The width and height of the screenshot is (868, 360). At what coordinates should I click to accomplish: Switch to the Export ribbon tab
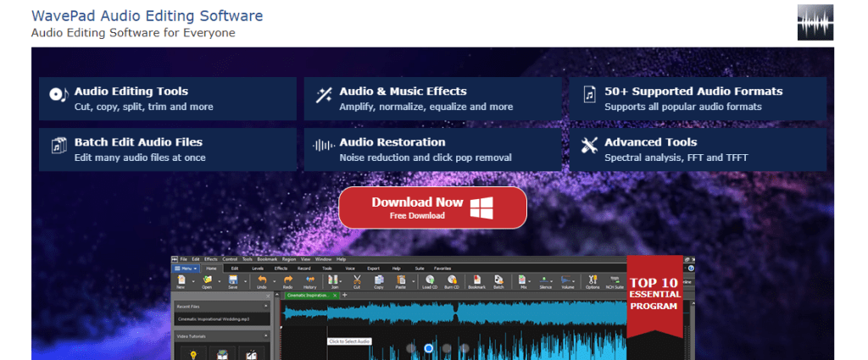tap(373, 269)
